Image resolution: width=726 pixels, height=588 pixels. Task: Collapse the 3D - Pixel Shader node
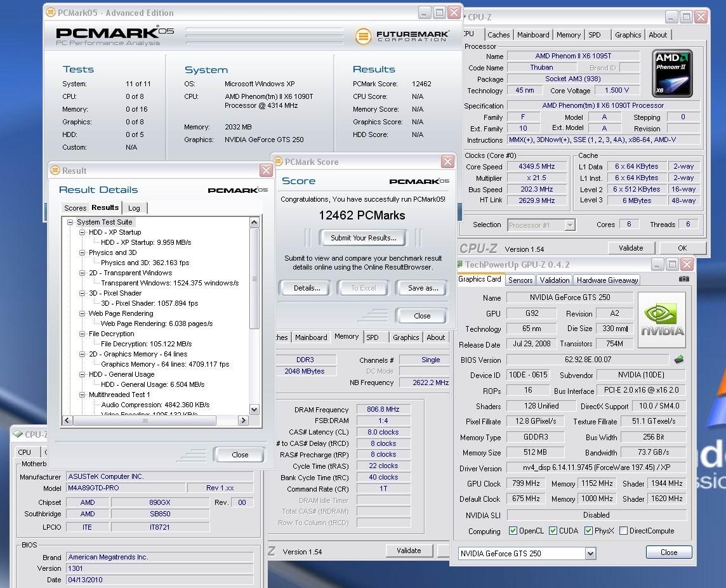[82, 293]
